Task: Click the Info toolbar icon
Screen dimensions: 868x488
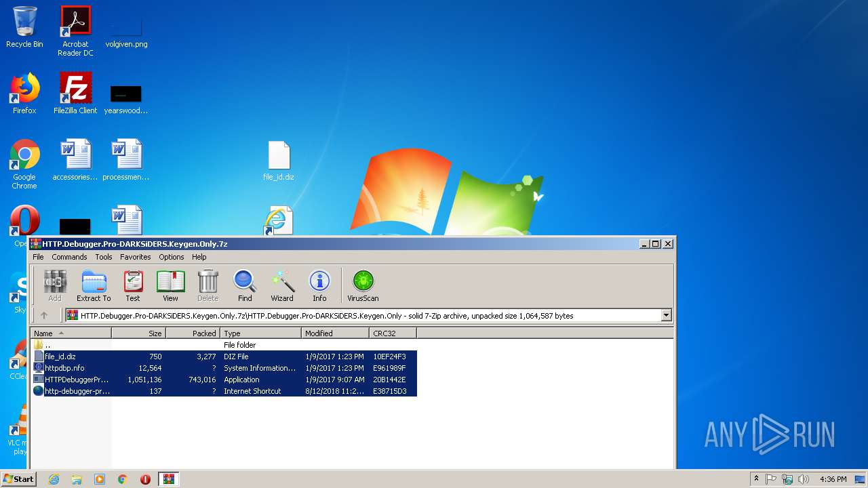Action: 319,285
